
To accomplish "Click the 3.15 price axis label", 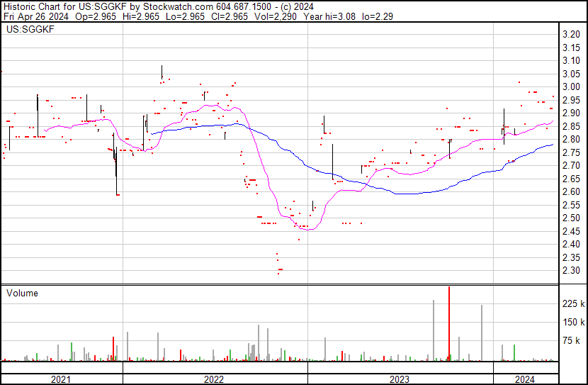I will pyautogui.click(x=571, y=48).
